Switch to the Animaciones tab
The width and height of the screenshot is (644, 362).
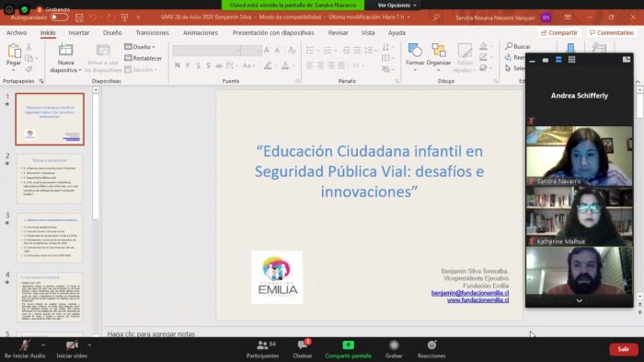[x=201, y=32]
